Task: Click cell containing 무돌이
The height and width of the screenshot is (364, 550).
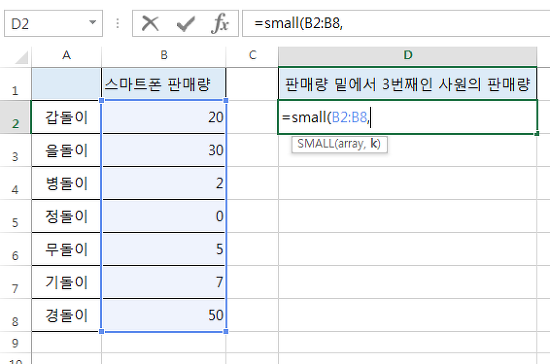Action: 66,249
